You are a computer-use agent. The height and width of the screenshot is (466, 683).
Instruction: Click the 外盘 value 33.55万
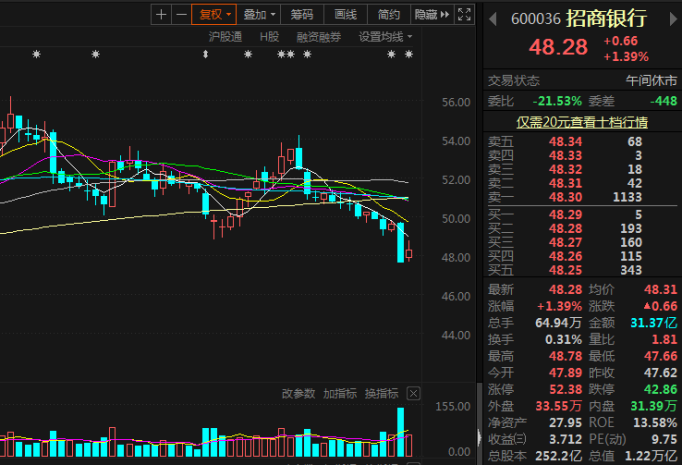tap(558, 406)
